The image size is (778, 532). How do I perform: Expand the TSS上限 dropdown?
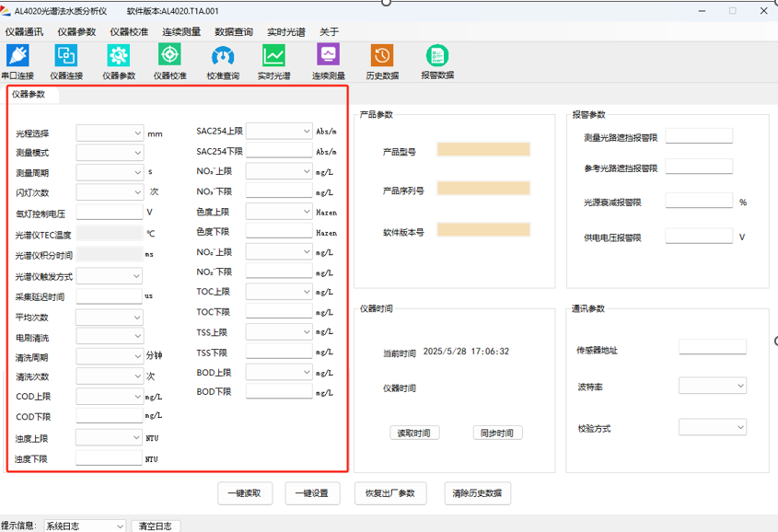279,331
